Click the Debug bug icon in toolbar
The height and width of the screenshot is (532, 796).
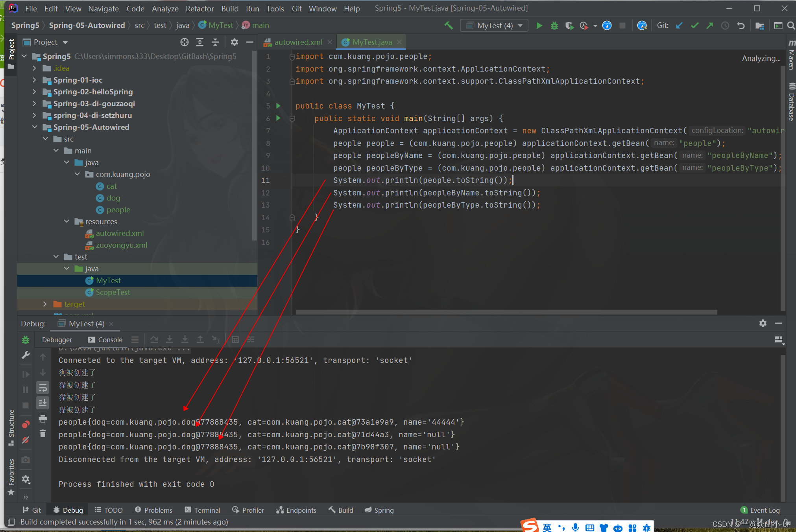tap(554, 26)
